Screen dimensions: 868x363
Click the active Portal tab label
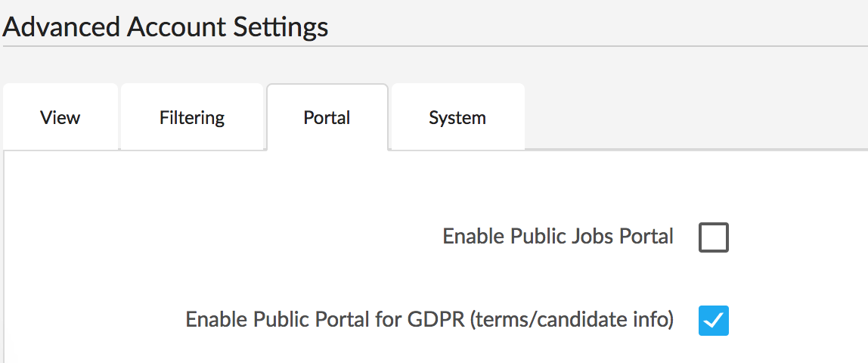click(x=327, y=118)
